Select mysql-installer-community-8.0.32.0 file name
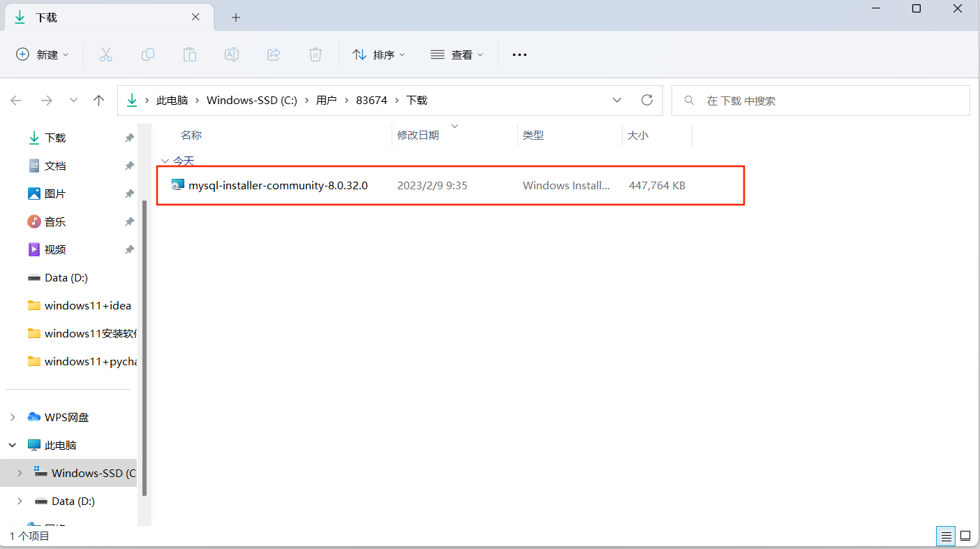980x549 pixels. [x=278, y=186]
